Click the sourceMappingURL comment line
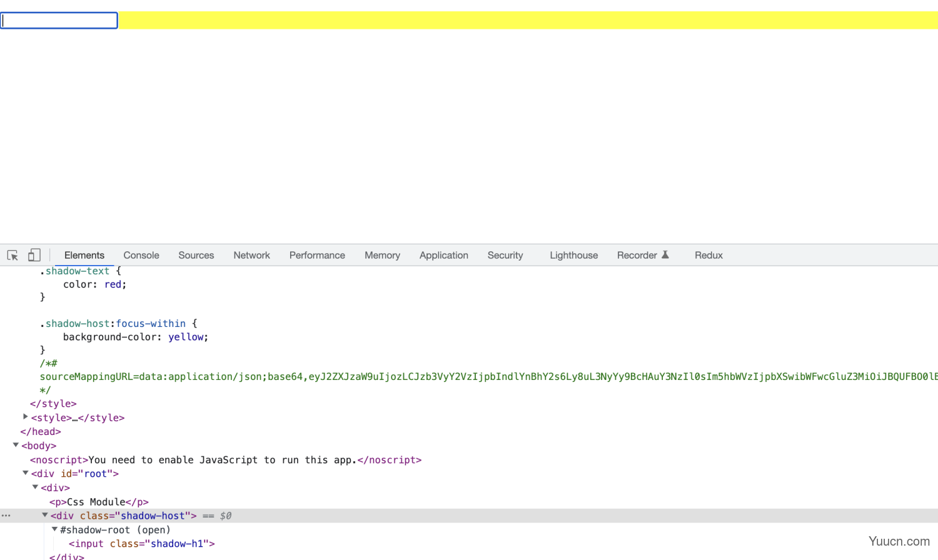938x560 pixels. (488, 377)
